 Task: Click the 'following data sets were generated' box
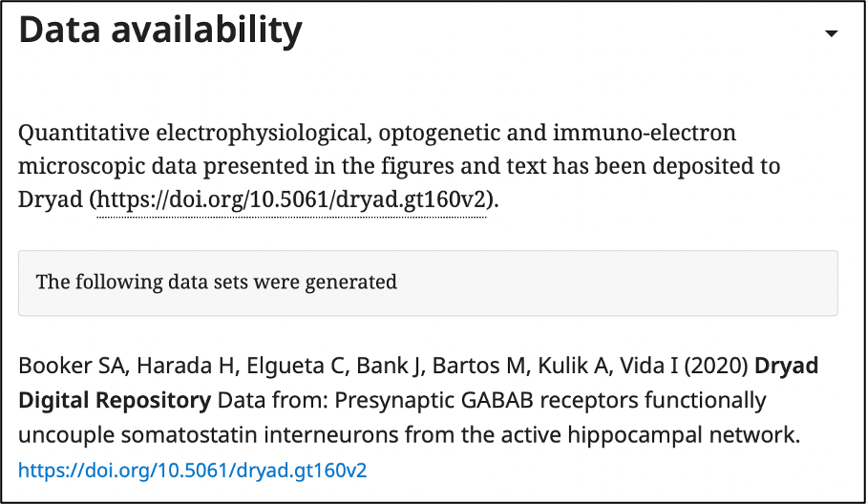428,283
